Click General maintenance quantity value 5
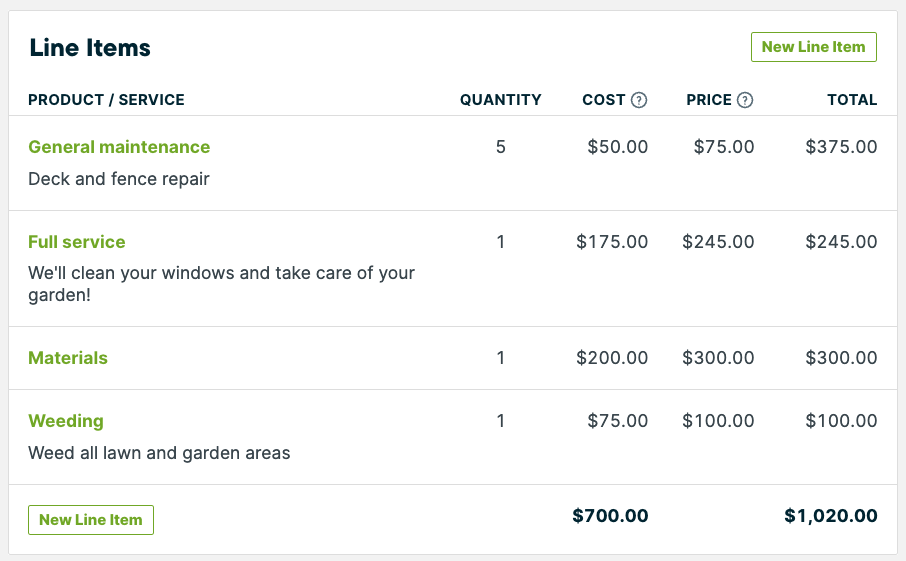 [500, 147]
